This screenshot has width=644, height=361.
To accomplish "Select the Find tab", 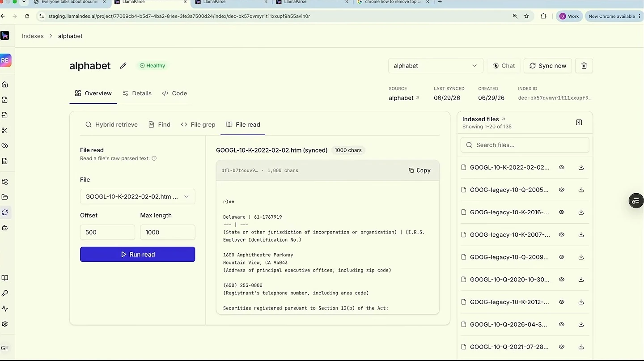I will 159,124.
